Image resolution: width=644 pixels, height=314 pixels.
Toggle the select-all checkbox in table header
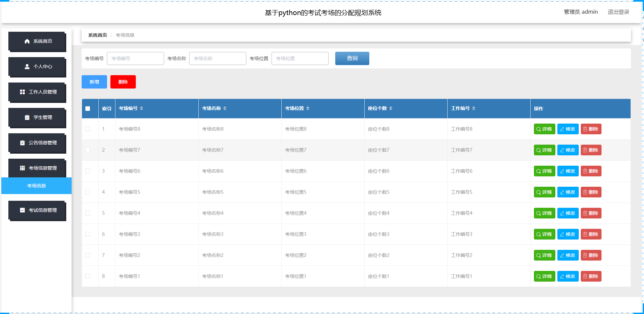tap(88, 109)
